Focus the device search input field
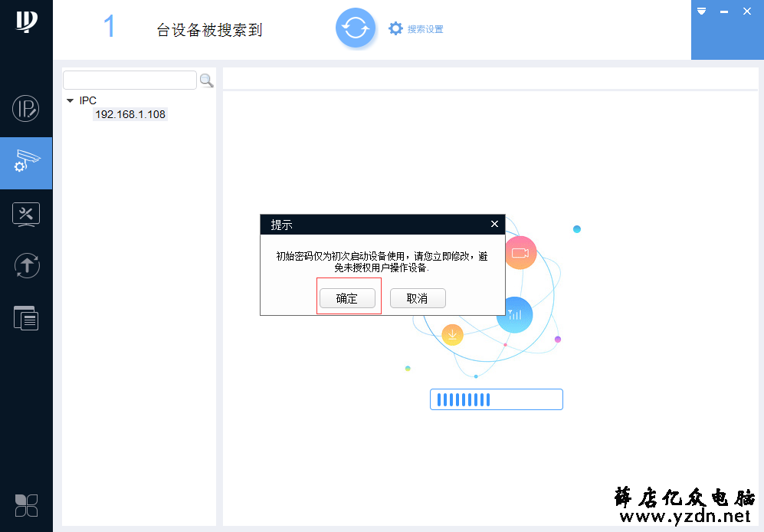 [x=130, y=80]
